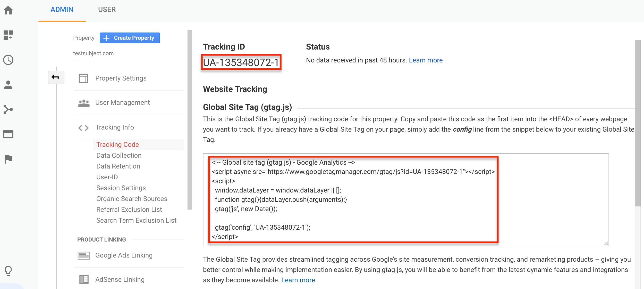Open User Management
644x289 pixels.
click(x=122, y=102)
